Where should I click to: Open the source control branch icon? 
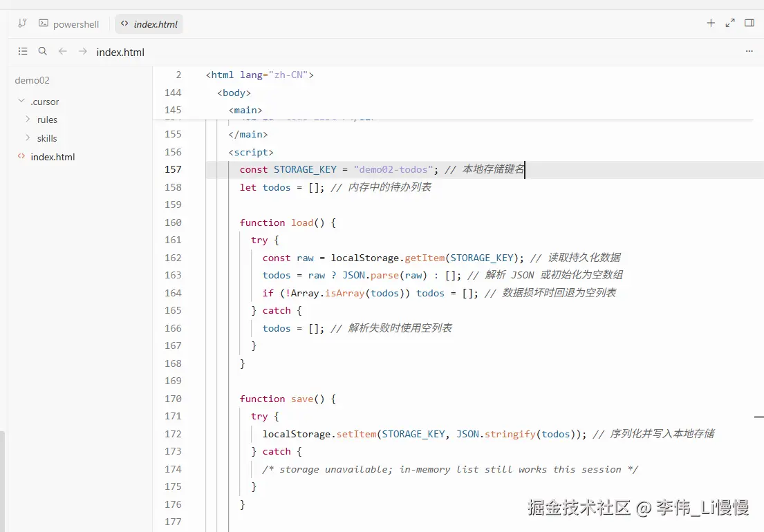(22, 23)
